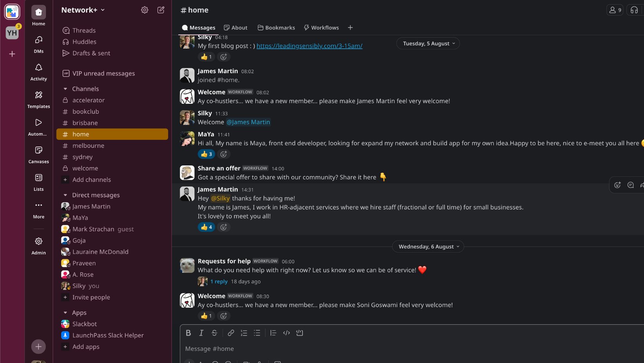This screenshot has width=644, height=363.
Task: Switch to the Bookmarks tab
Action: [276, 27]
